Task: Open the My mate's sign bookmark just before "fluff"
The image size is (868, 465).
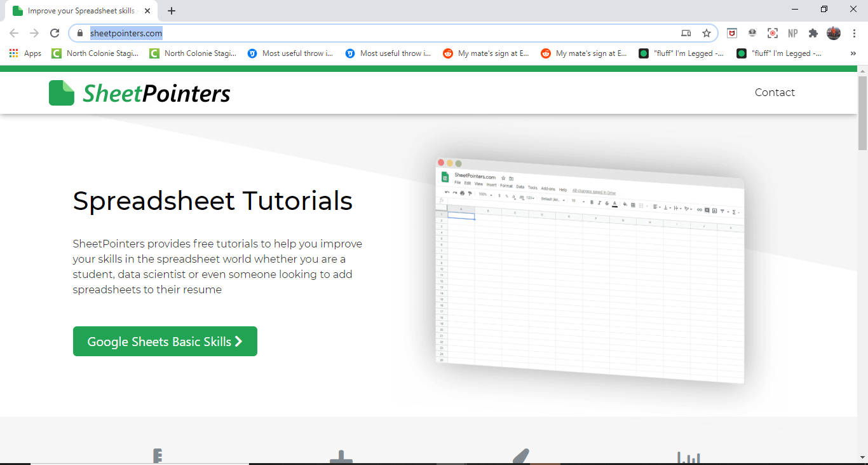Action: [x=584, y=53]
